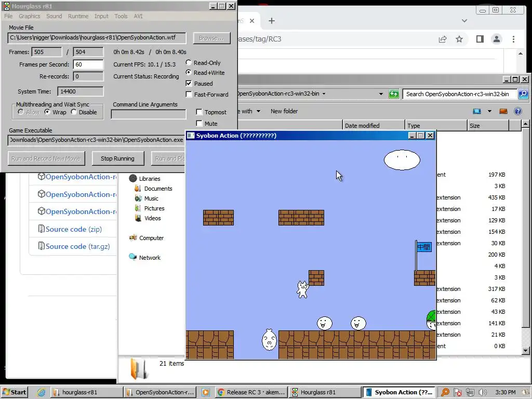Switch to hourglass-r81 folder taskbar button
Viewport: 532px width, 399px height.
[87, 392]
